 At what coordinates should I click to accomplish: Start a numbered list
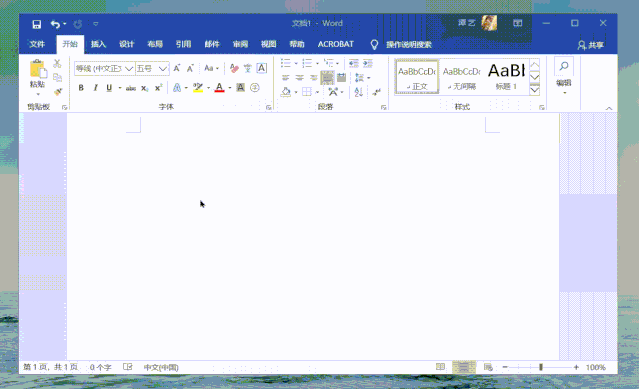(307, 63)
